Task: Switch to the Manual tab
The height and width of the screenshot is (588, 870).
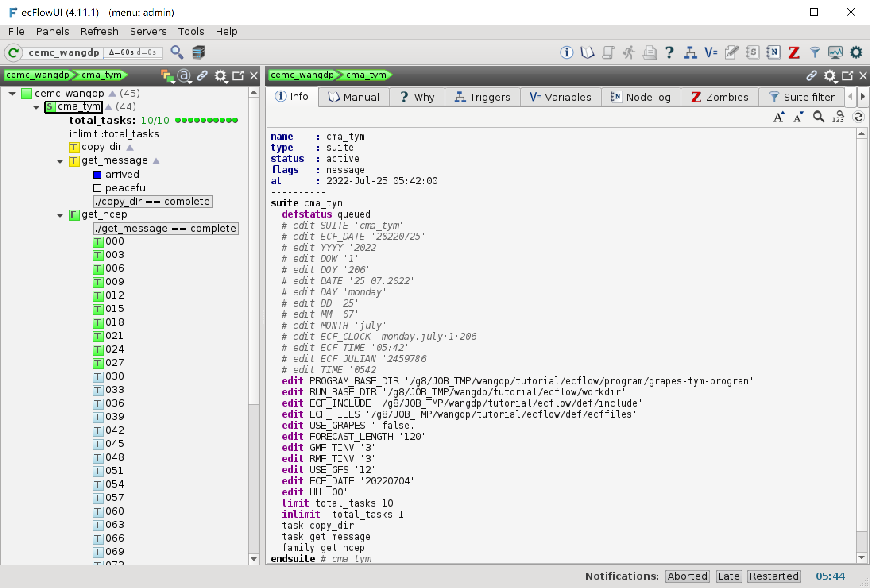Action: [x=354, y=97]
